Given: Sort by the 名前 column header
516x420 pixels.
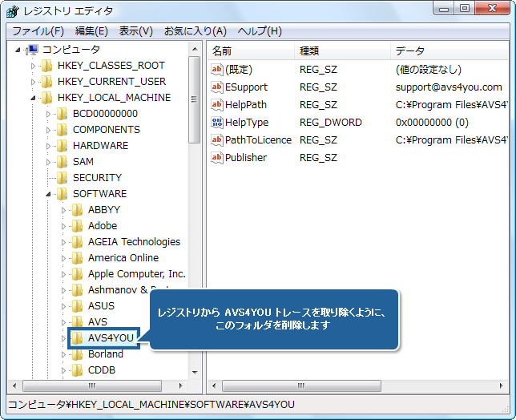Looking at the screenshot, I should 251,51.
